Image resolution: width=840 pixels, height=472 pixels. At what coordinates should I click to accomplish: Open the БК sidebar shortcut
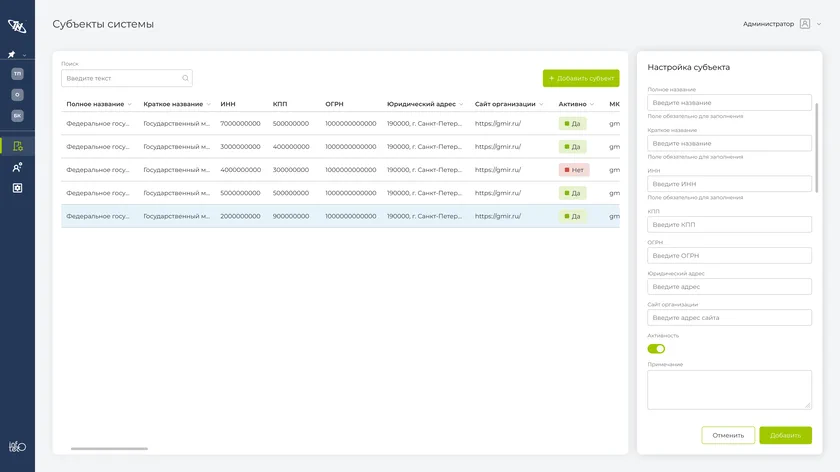tap(17, 115)
